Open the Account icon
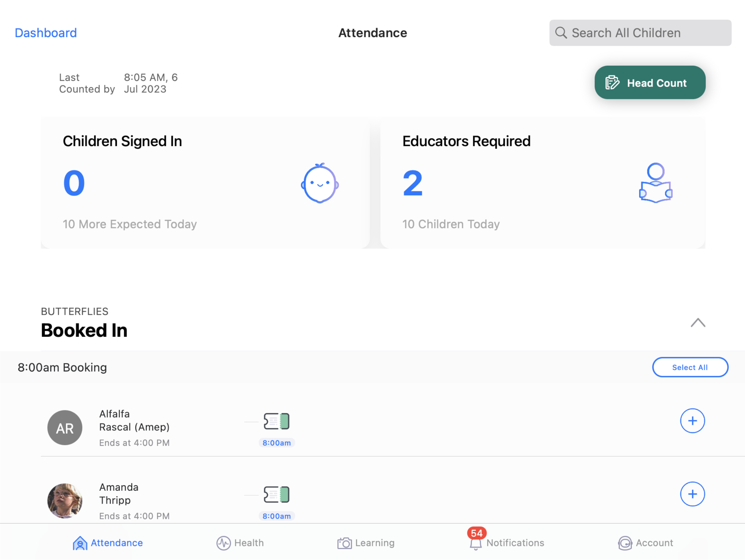This screenshot has height=560, width=745. [625, 543]
